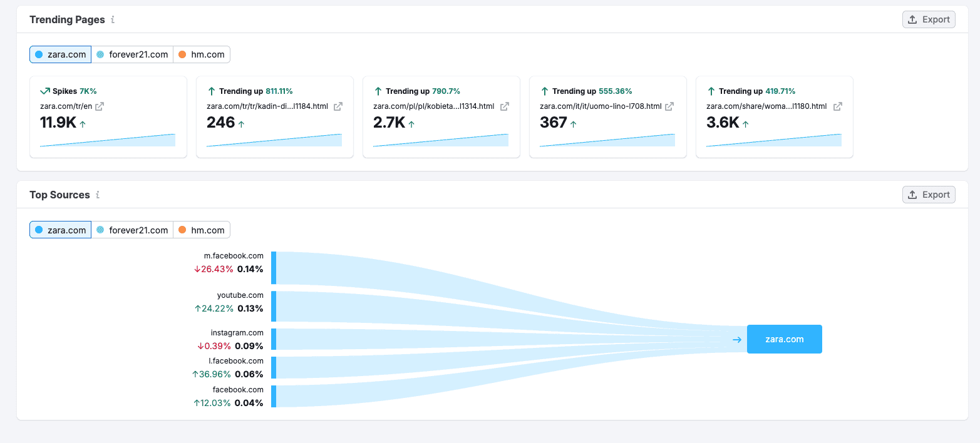980x443 pixels.
Task: Click the 0.39% change for instagram.com
Action: 213,345
